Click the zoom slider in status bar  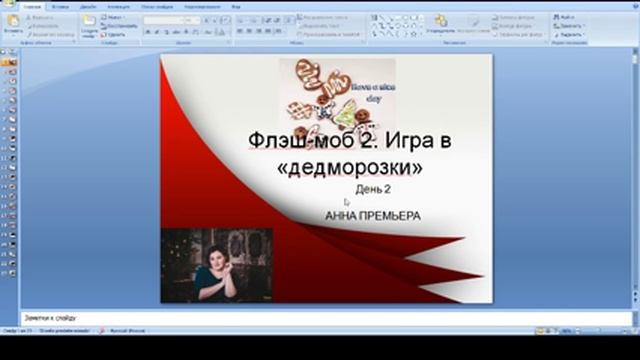(x=600, y=331)
